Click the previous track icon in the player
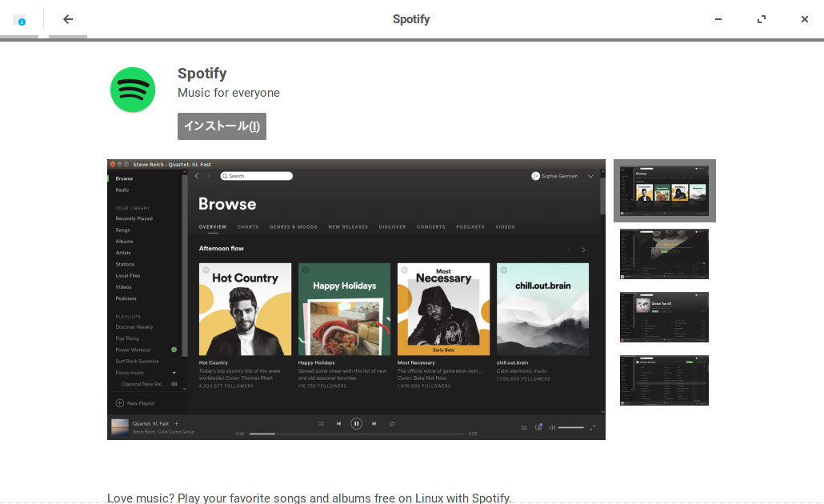This screenshot has width=824, height=504. (338, 424)
